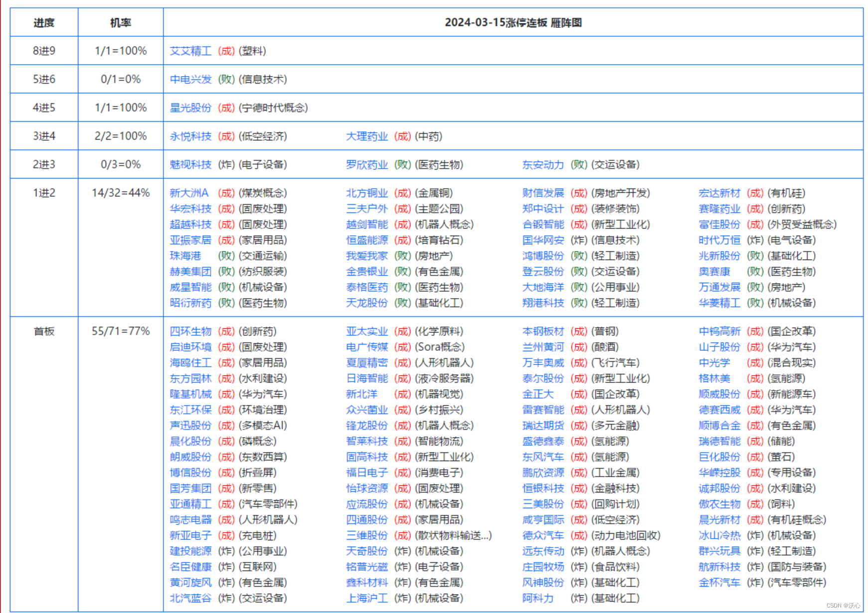Select the 永悦科技 link

[x=190, y=136]
